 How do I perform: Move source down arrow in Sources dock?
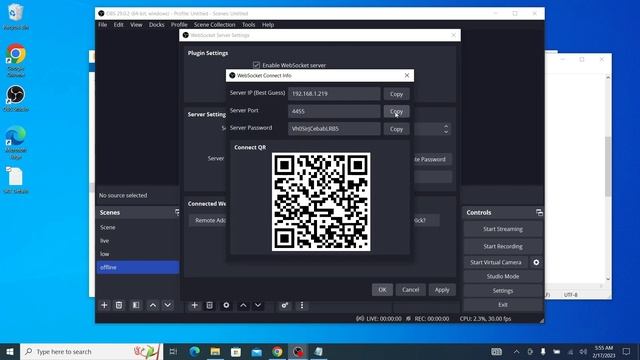258,305
